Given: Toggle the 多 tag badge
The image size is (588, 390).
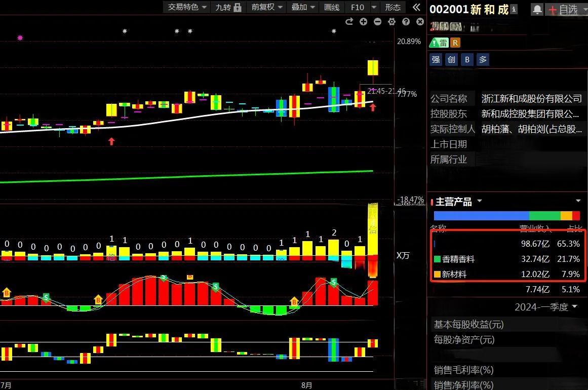Looking at the screenshot, I should tap(483, 60).
